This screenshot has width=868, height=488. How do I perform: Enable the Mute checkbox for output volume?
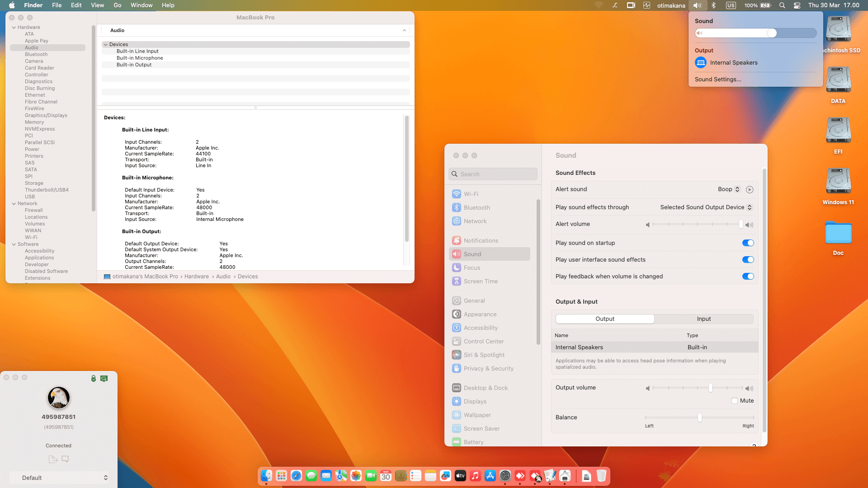pos(735,401)
